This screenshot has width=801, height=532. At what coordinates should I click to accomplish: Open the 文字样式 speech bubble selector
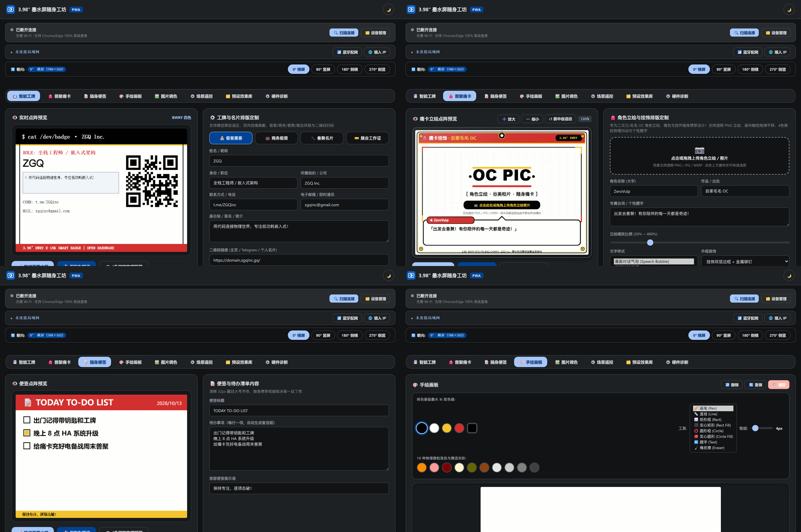coord(653,262)
